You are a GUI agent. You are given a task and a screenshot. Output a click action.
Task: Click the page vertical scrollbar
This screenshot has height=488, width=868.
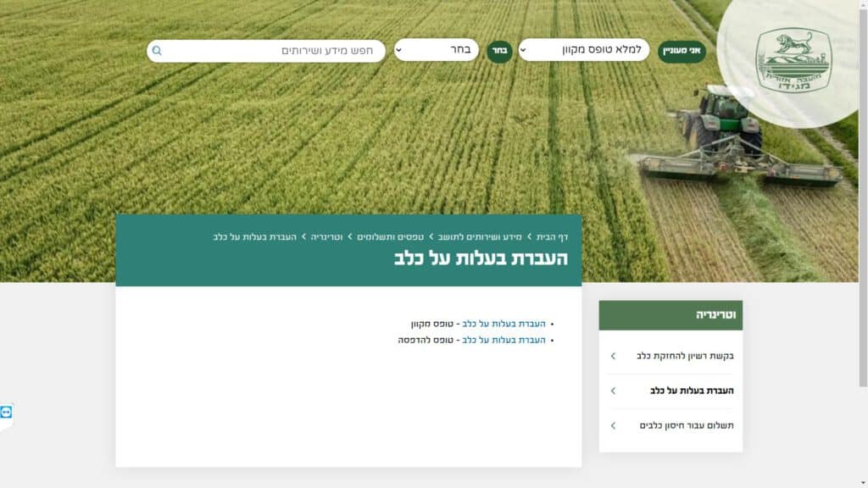pos(863,244)
